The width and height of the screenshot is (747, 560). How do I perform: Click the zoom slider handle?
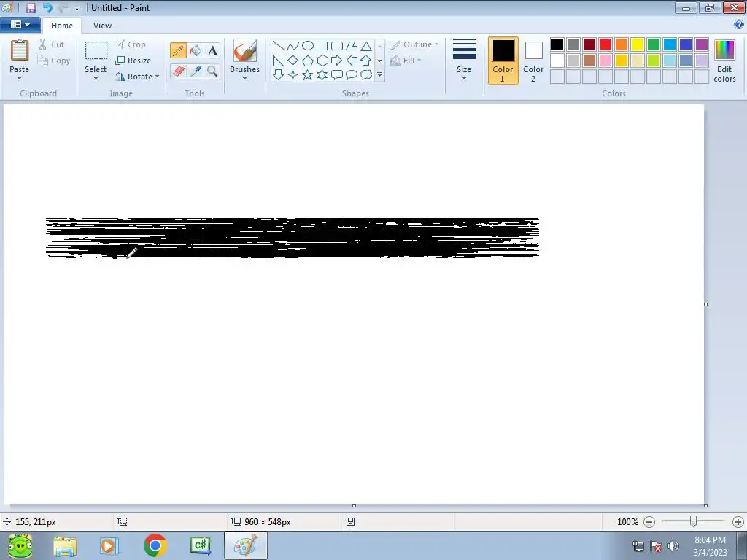click(x=694, y=521)
